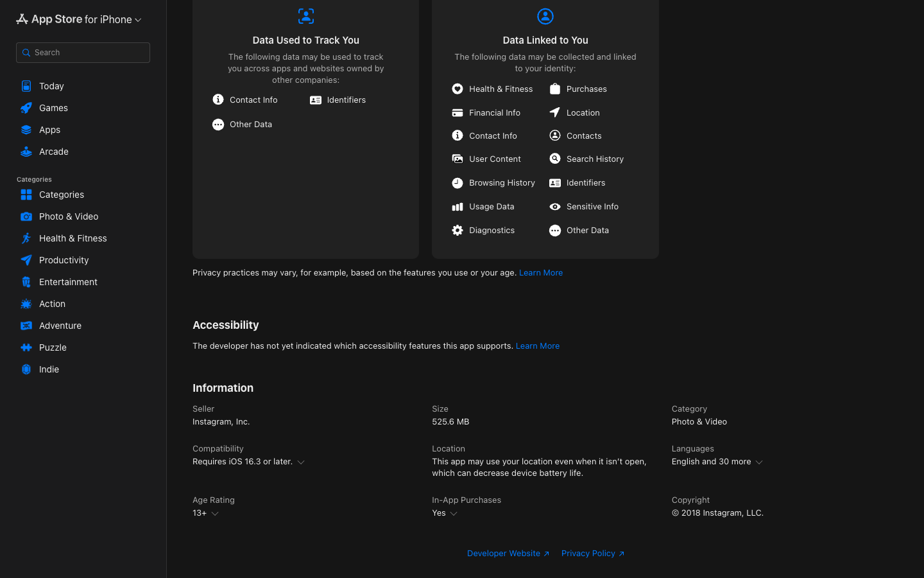Open the App Store for iPhone platform dropdown
Screen dimensions: 924x578
click(x=79, y=19)
